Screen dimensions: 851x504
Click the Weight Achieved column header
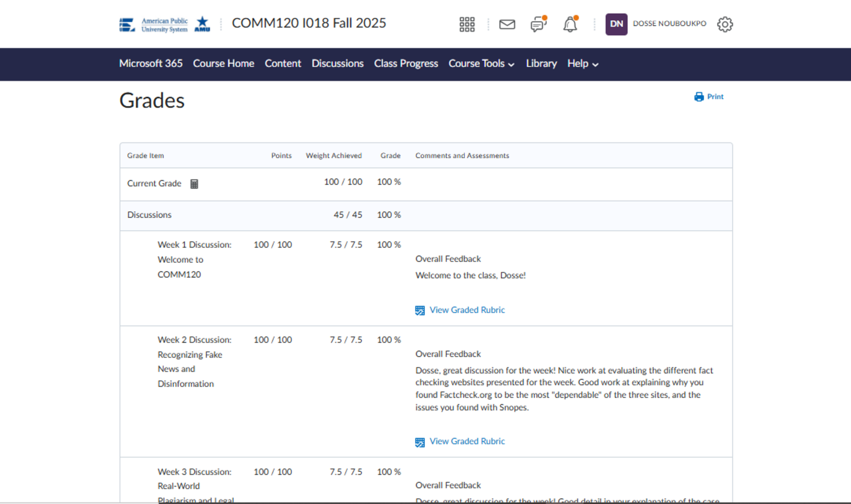click(334, 156)
